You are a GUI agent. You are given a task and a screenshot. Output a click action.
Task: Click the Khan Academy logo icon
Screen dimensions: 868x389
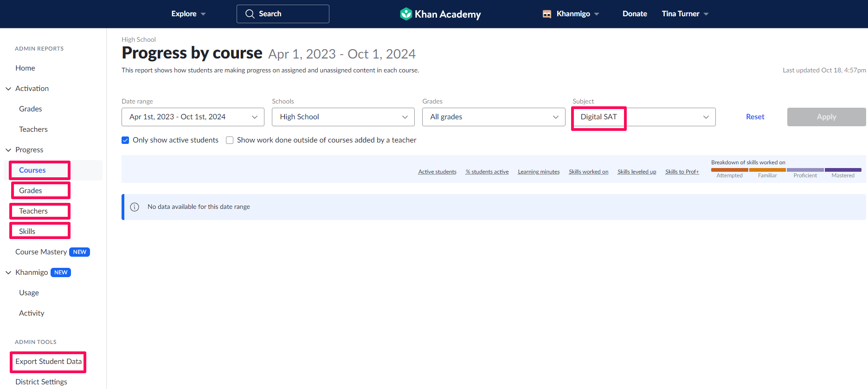pyautogui.click(x=406, y=14)
